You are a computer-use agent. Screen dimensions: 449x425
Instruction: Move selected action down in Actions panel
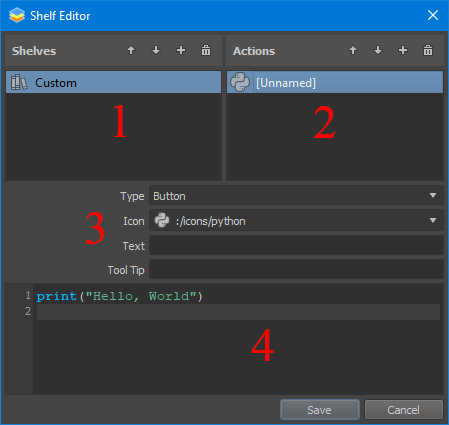click(x=378, y=51)
